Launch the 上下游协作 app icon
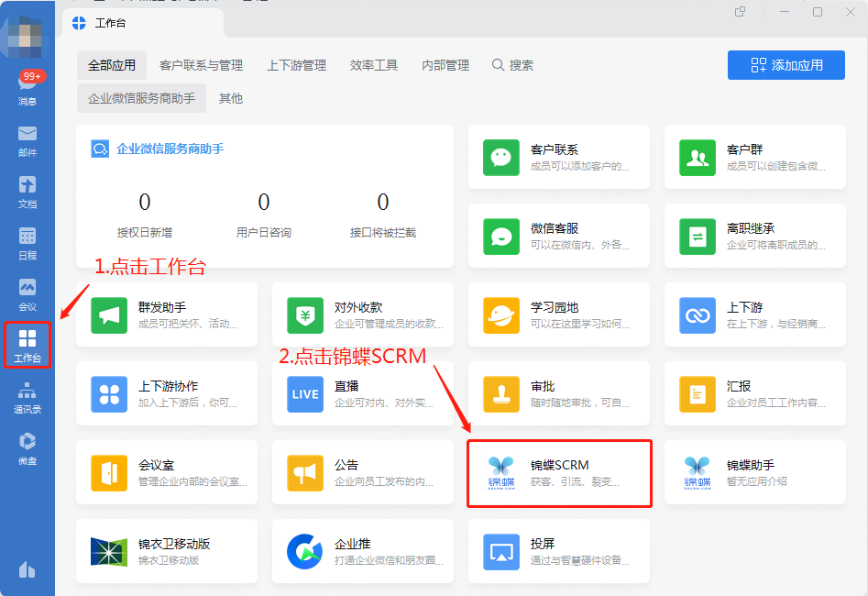 coord(109,394)
